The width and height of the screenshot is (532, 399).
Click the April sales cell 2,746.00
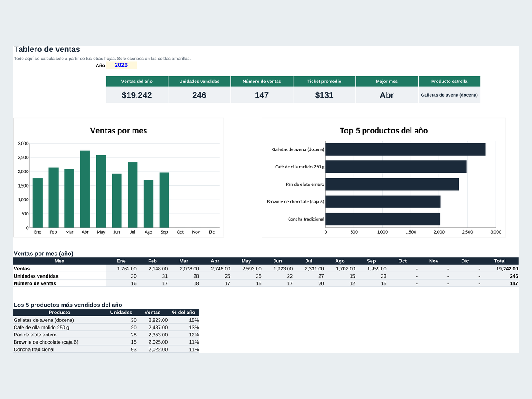(x=215, y=269)
